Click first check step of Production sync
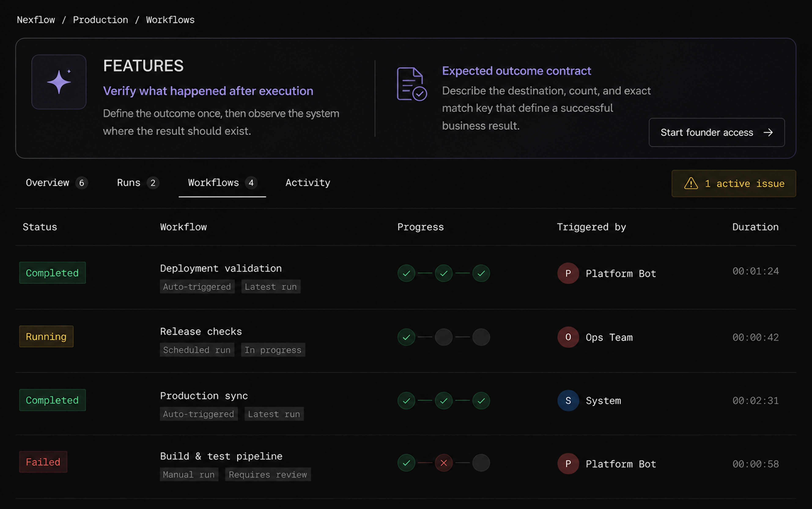The width and height of the screenshot is (812, 509). tap(406, 401)
